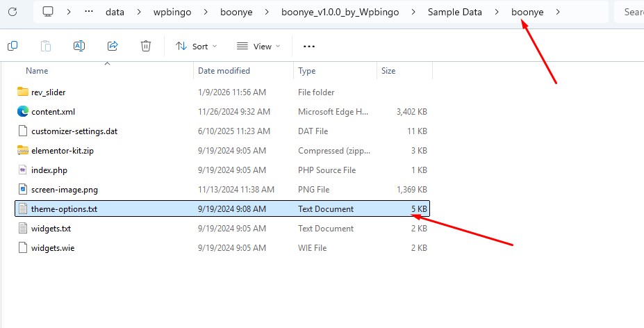
Task: Open the View dropdown menu
Action: click(258, 47)
